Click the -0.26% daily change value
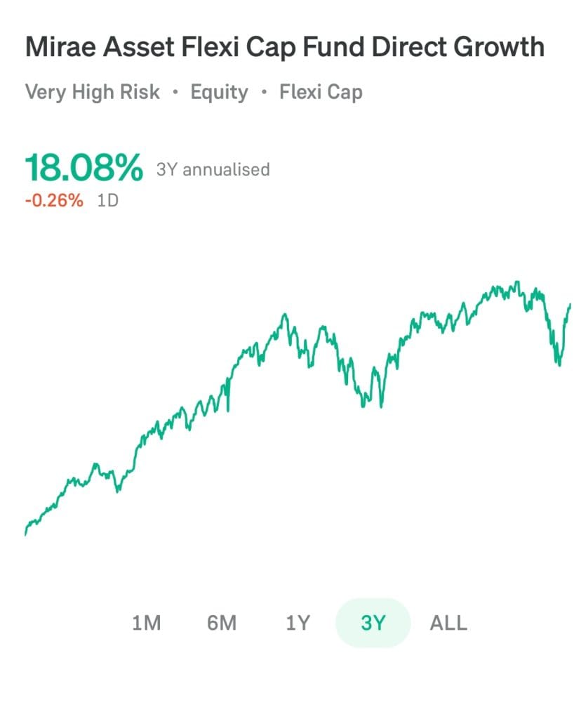The image size is (588, 719). point(54,200)
